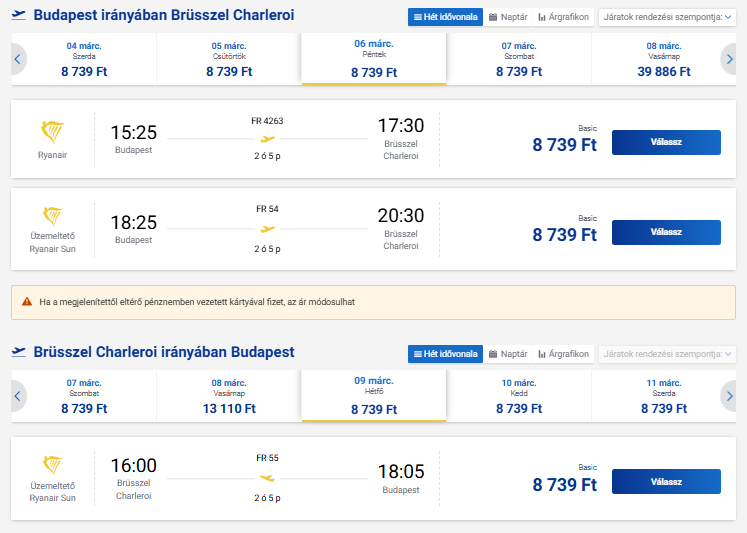
Task: Click the Ryanair logo on flight FR 4263
Action: [x=52, y=133]
